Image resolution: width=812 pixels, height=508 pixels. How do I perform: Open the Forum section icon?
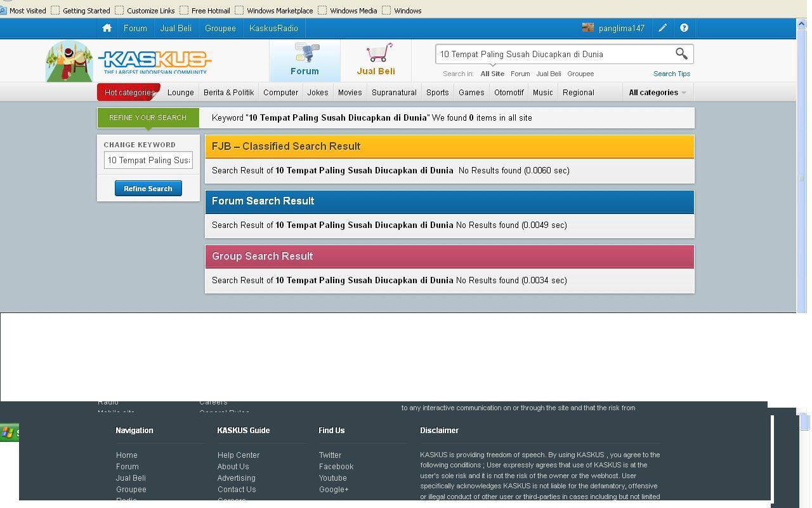tap(305, 60)
